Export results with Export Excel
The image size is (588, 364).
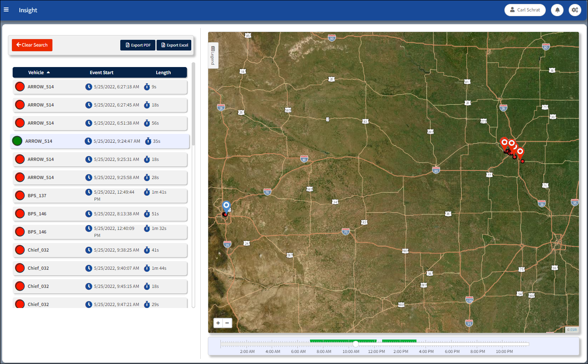tap(174, 45)
